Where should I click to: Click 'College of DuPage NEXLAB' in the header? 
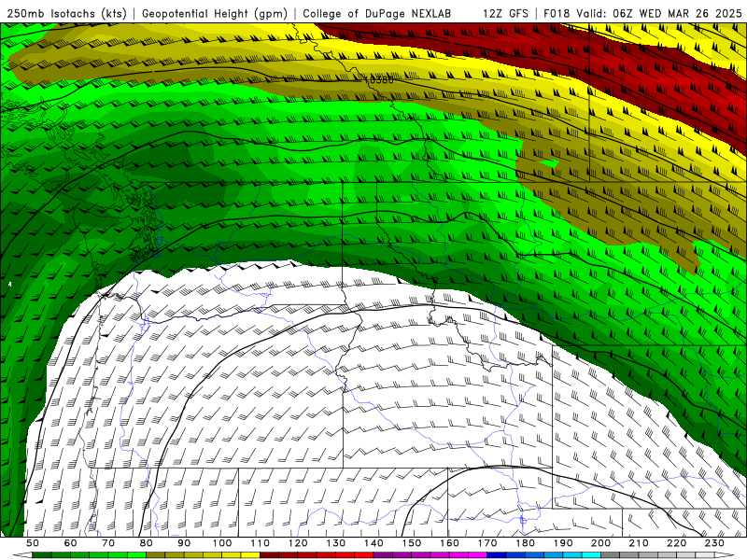tap(377, 13)
